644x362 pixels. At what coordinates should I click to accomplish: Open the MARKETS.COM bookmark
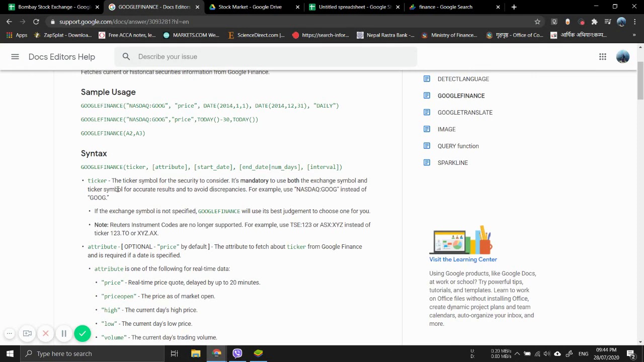(191, 35)
